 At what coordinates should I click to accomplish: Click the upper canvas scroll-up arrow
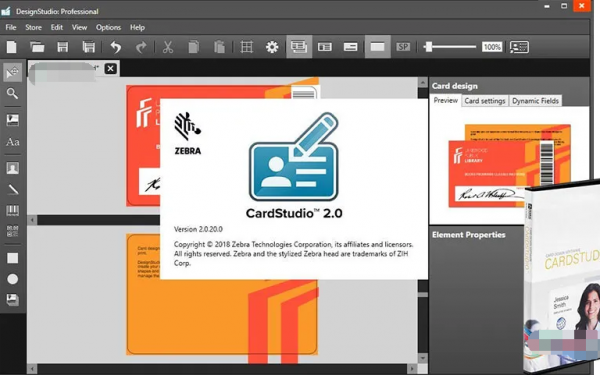pos(422,82)
